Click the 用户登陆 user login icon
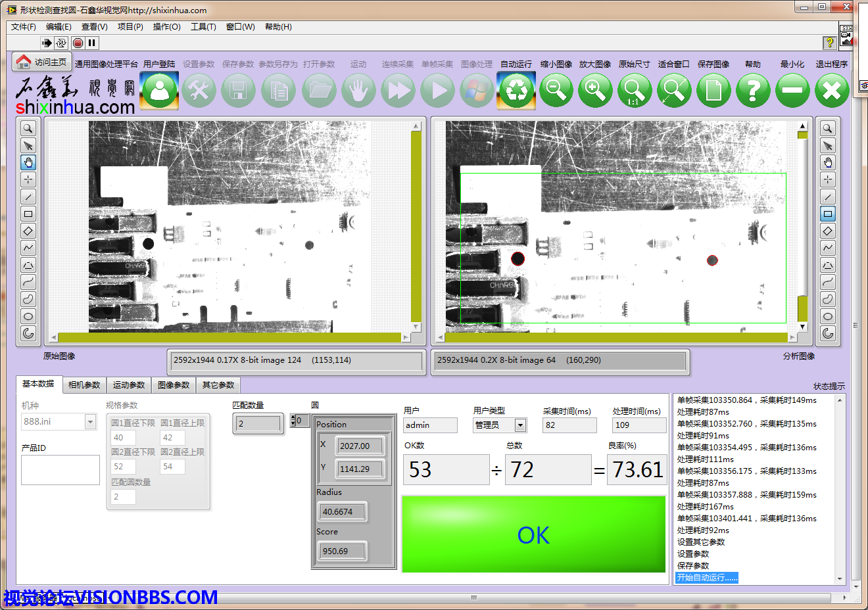The image size is (868, 610). pos(160,90)
